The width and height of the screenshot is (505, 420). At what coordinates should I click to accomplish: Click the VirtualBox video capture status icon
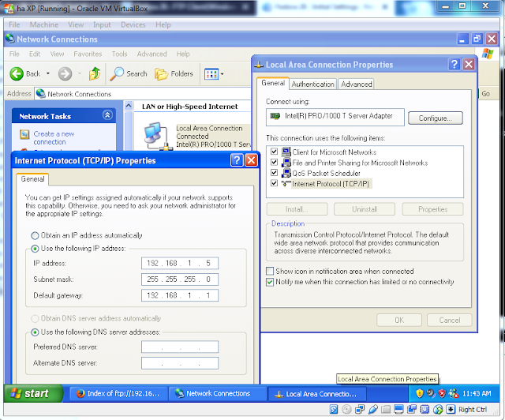[412, 410]
